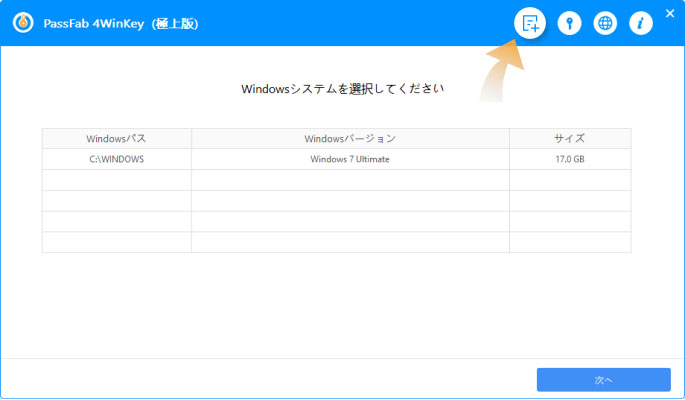Click the info "i" icon
This screenshot has height=400, width=685.
641,23
